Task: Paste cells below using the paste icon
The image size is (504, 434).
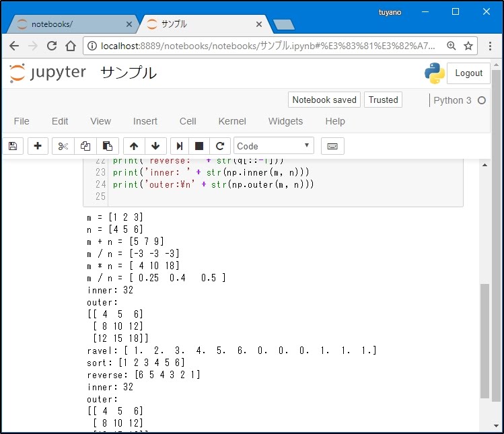Action: click(x=107, y=146)
